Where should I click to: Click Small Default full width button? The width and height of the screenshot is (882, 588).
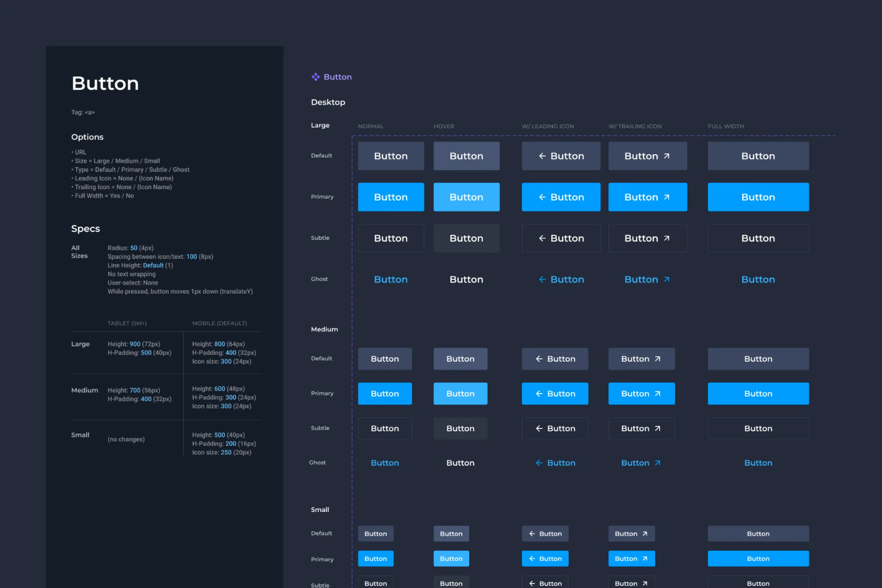point(758,534)
